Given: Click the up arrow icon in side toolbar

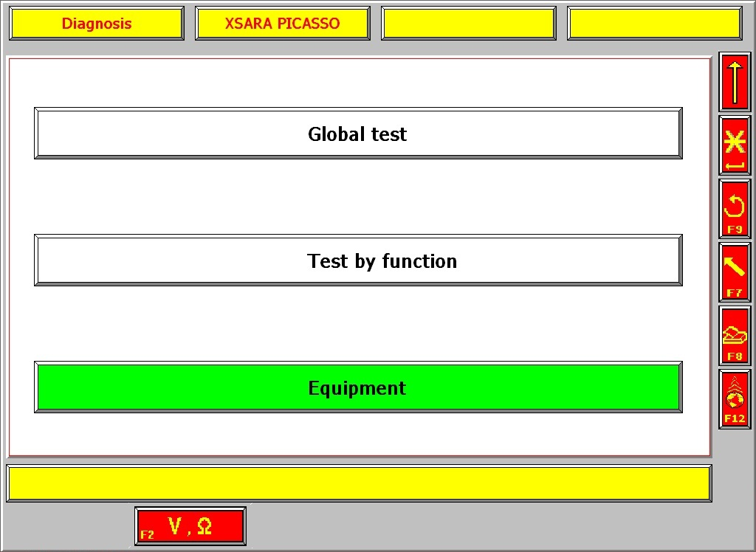Looking at the screenshot, I should point(735,82).
